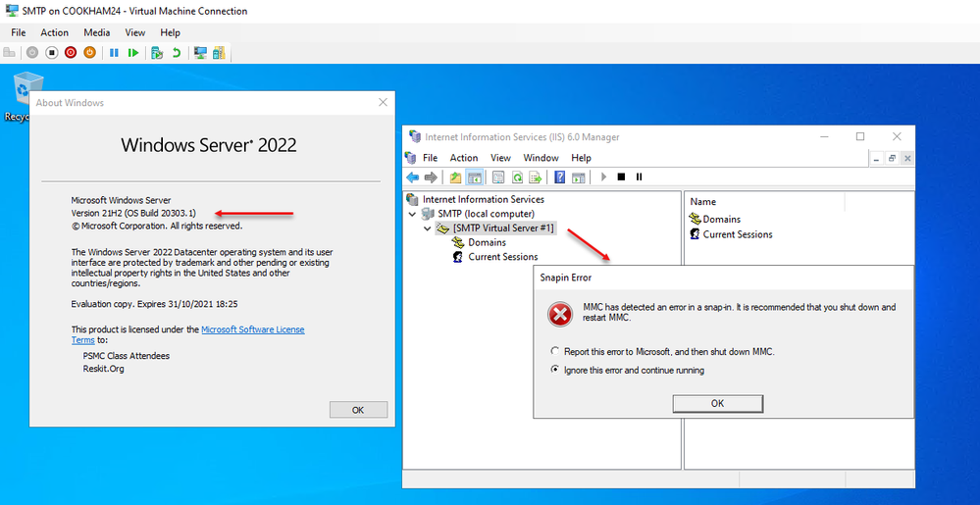This screenshot has height=505, width=980.
Task: Open View menu in Virtual Machine Connection
Action: click(x=135, y=32)
